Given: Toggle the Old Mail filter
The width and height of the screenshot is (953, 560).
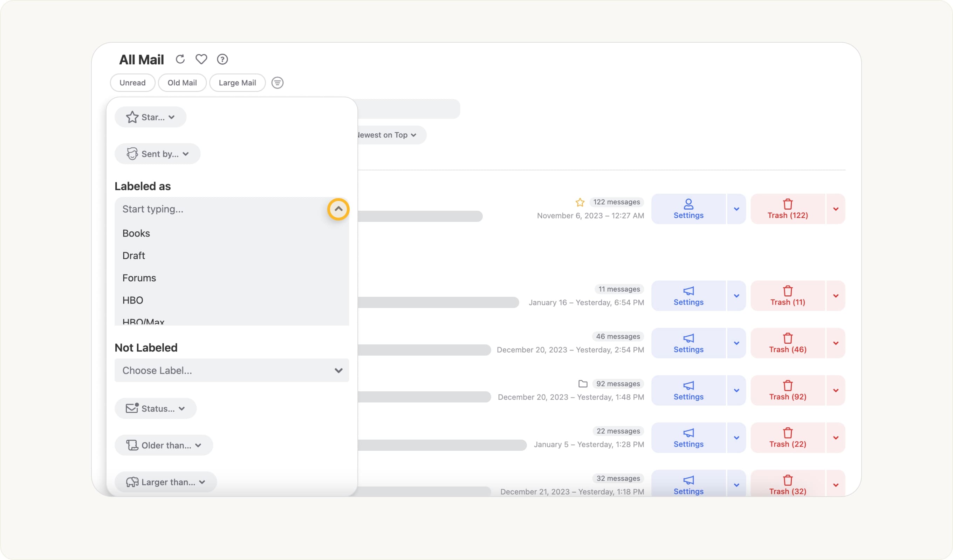Looking at the screenshot, I should pyautogui.click(x=182, y=82).
